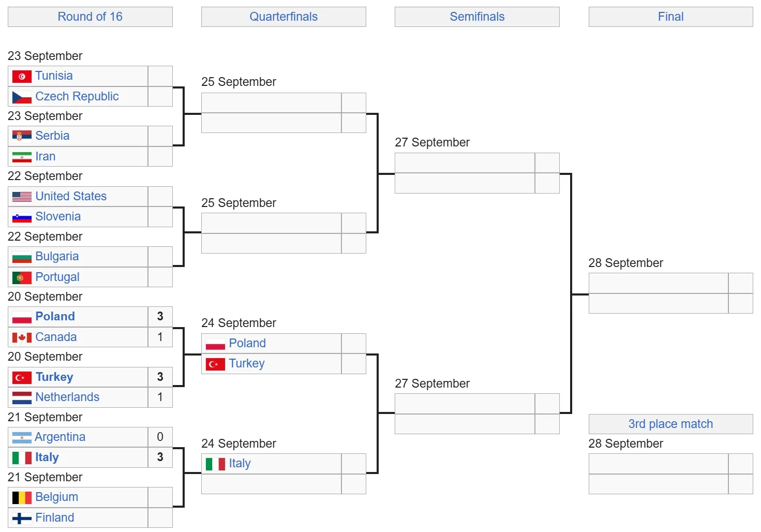Viewport: 761px width, 532px height.
Task: Click the Portugal flag icon
Action: (22, 278)
